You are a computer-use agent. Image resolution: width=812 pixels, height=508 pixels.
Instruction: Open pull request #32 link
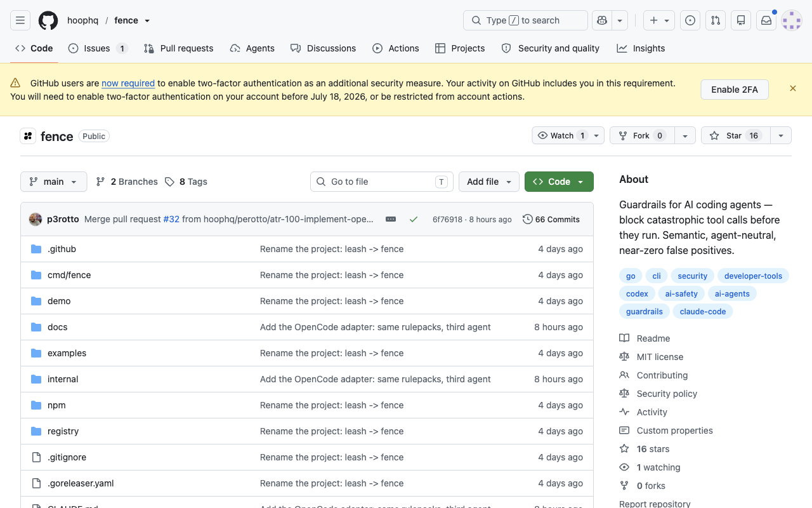point(171,219)
